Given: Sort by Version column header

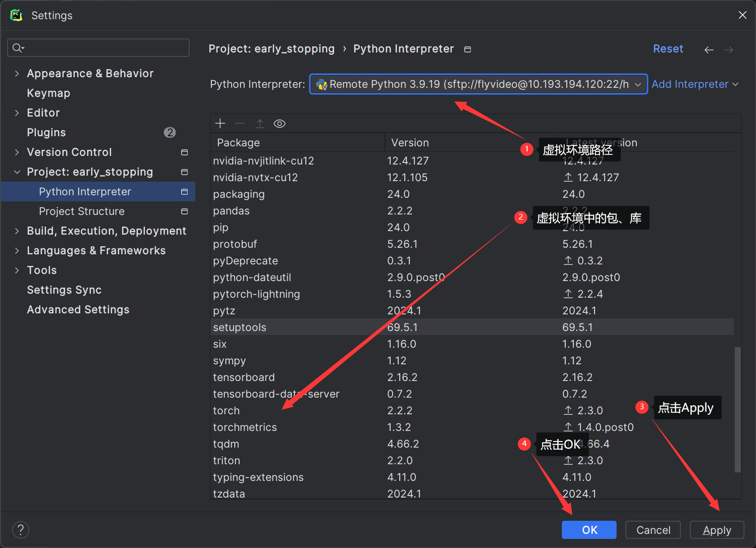Looking at the screenshot, I should coord(472,143).
